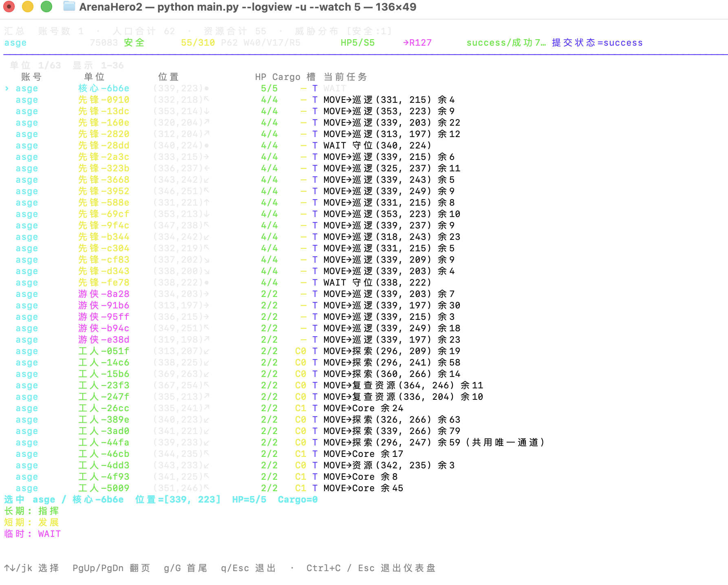The width and height of the screenshot is (728, 585).
Task: Click unit 工人-389e
Action: [104, 419]
